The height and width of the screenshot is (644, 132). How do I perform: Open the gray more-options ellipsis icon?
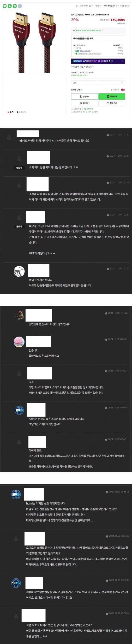pos(20,6)
